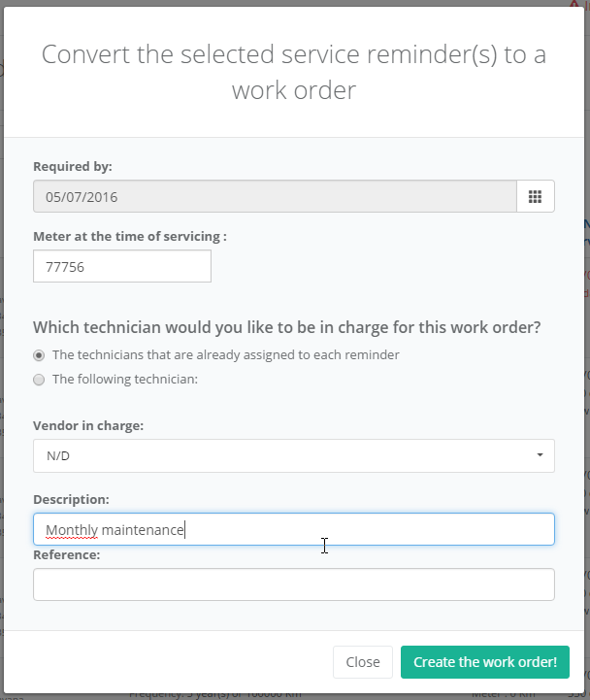Click the 'The following technician:' label text

tap(125, 379)
